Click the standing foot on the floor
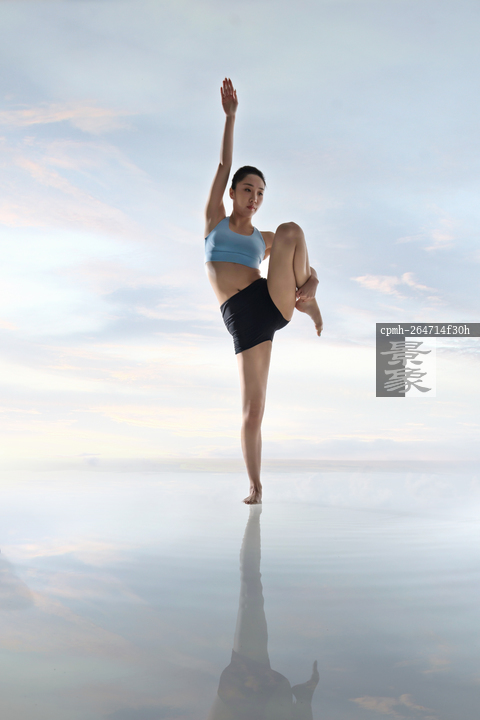480x720 pixels. [253, 495]
